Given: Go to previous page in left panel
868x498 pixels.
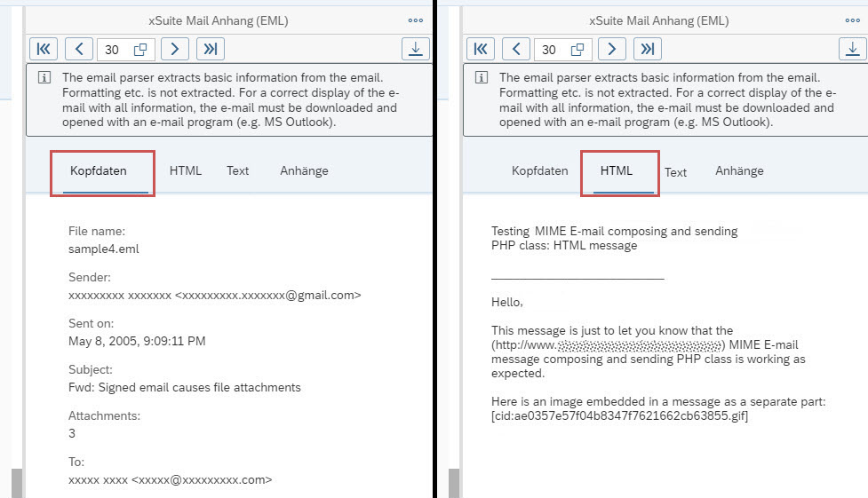Looking at the screenshot, I should (x=79, y=49).
